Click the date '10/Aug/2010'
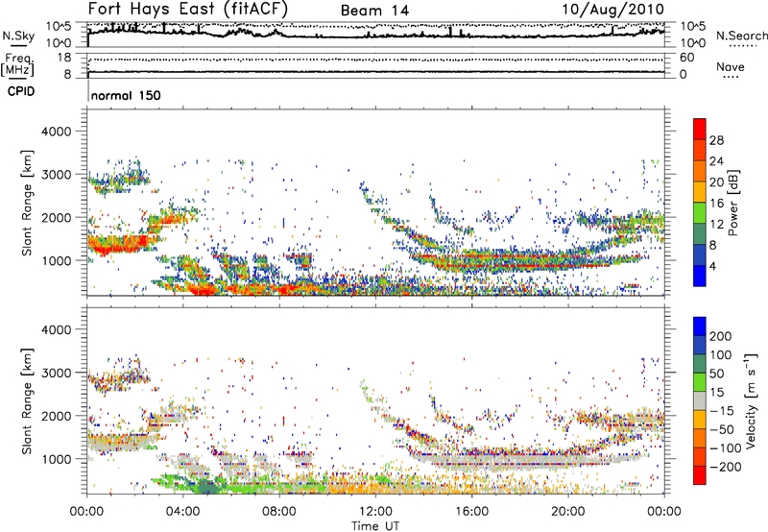Viewport: 768px width, 532px height. pos(612,10)
